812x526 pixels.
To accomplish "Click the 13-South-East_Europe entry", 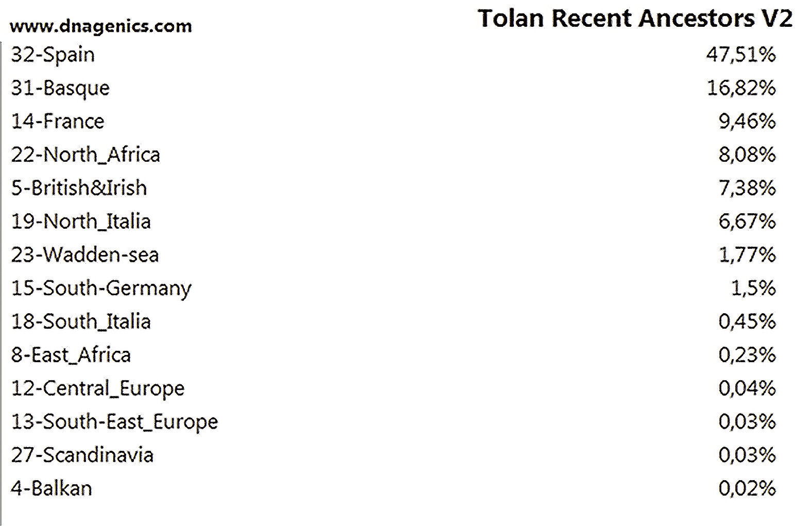I will pyautogui.click(x=114, y=422).
